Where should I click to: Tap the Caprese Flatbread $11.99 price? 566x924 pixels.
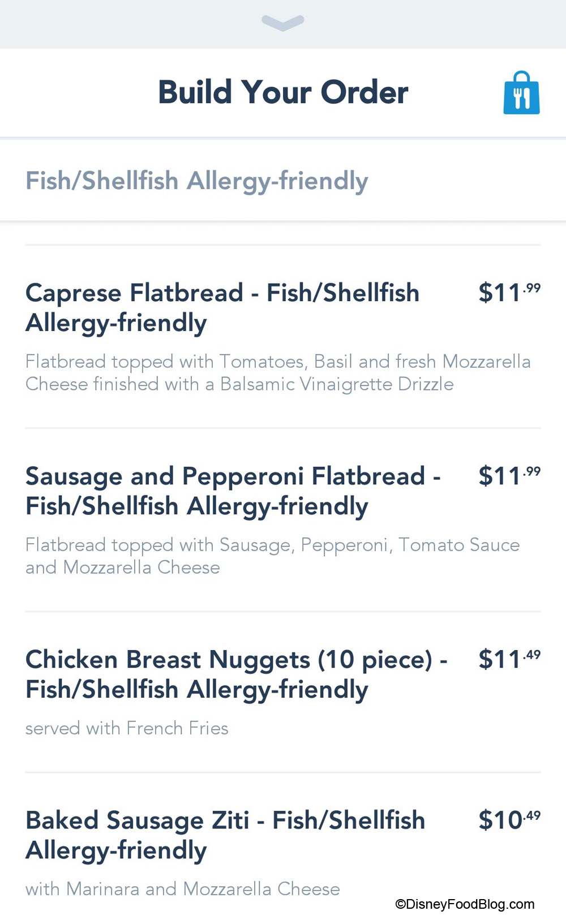[509, 293]
